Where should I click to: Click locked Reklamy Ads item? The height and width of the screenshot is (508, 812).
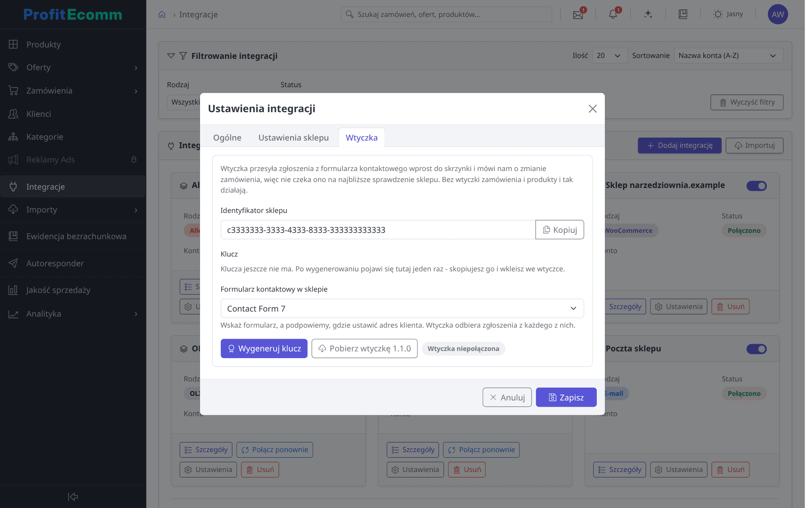tap(73, 160)
